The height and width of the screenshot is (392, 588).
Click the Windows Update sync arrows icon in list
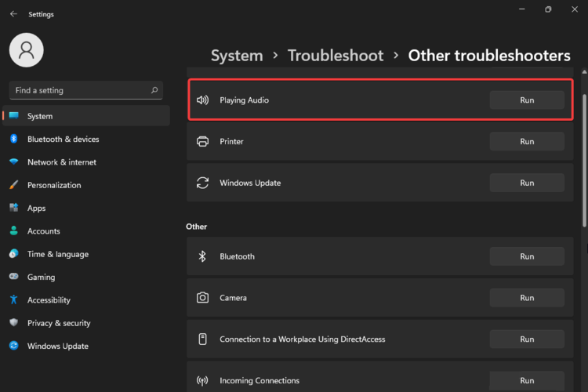202,183
